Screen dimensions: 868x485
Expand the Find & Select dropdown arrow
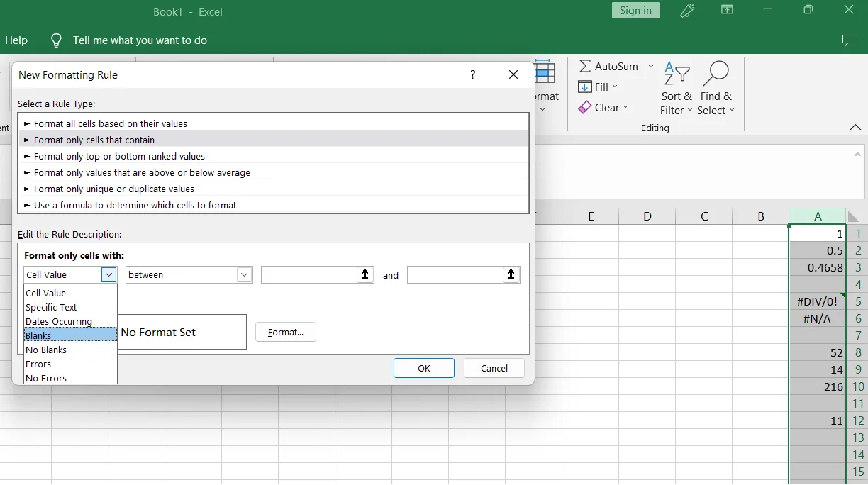[x=732, y=111]
